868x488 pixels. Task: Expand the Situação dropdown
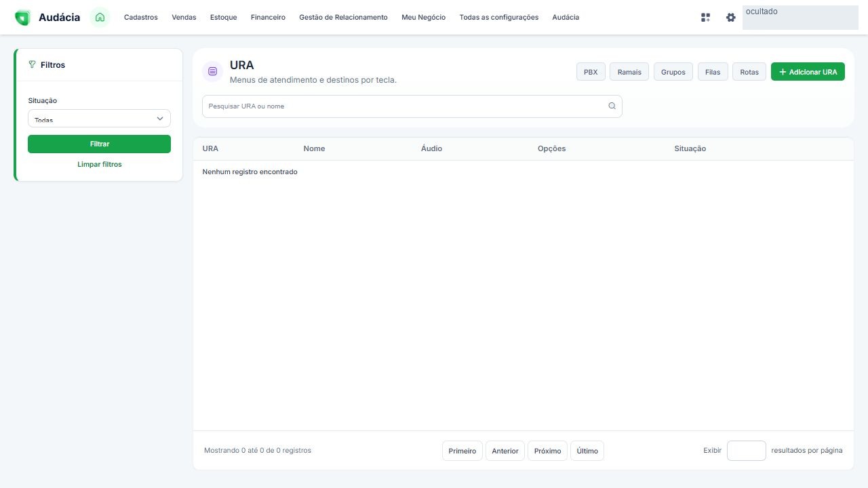[99, 119]
